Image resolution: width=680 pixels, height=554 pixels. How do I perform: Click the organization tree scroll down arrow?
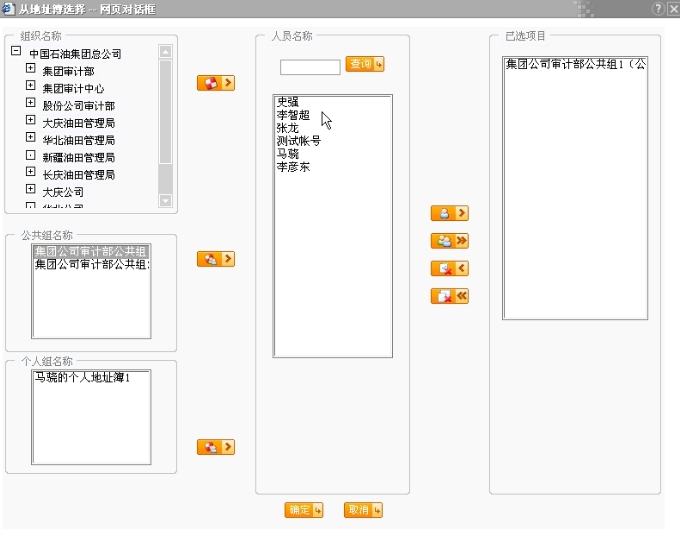[x=166, y=201]
